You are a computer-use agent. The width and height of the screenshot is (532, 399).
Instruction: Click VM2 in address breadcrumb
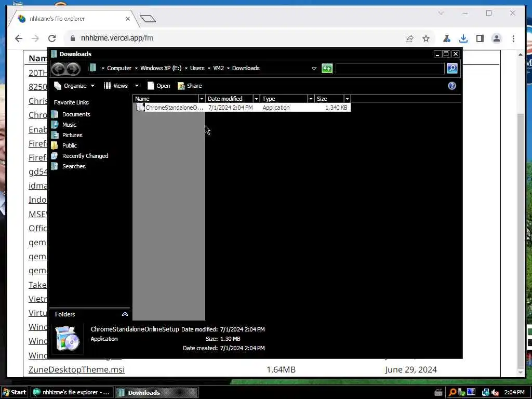coord(219,68)
